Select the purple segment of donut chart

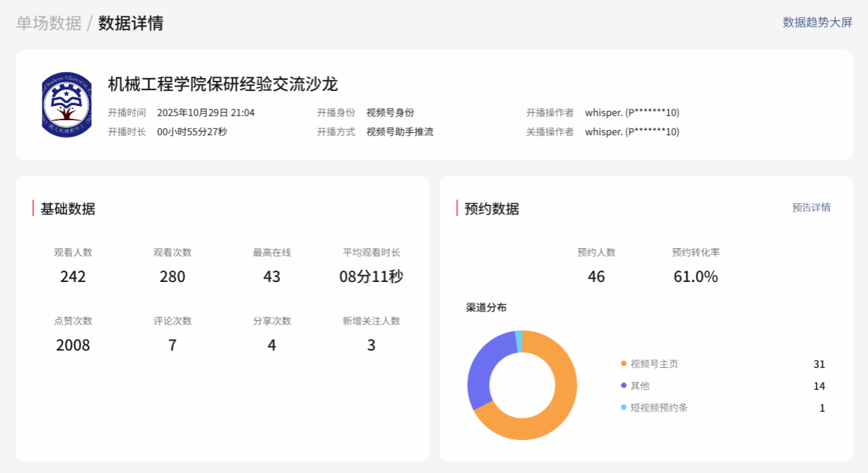point(480,372)
